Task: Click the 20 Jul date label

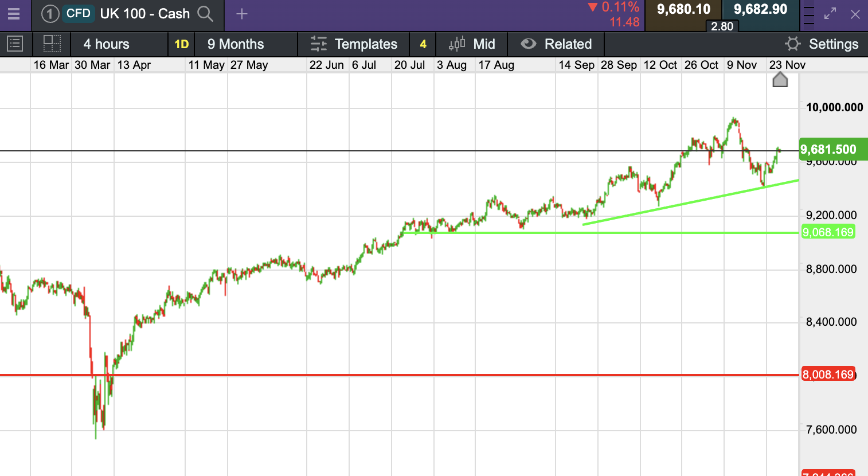Action: point(409,65)
